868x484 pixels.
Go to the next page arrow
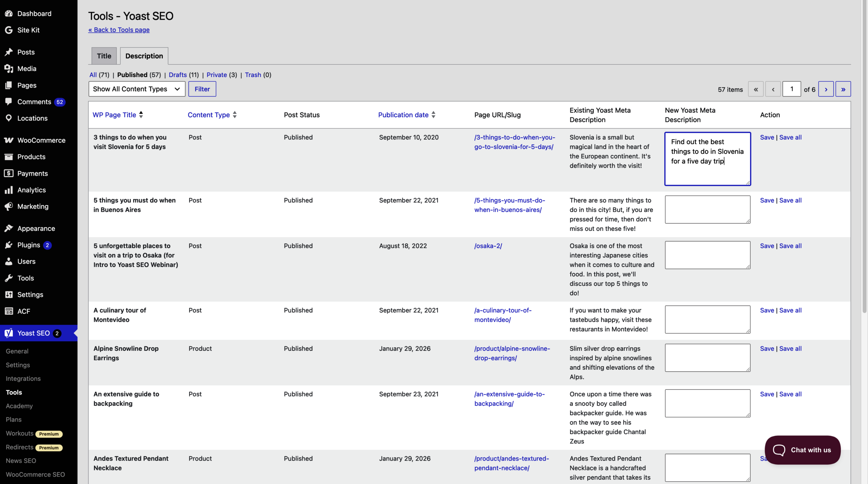[x=826, y=89]
